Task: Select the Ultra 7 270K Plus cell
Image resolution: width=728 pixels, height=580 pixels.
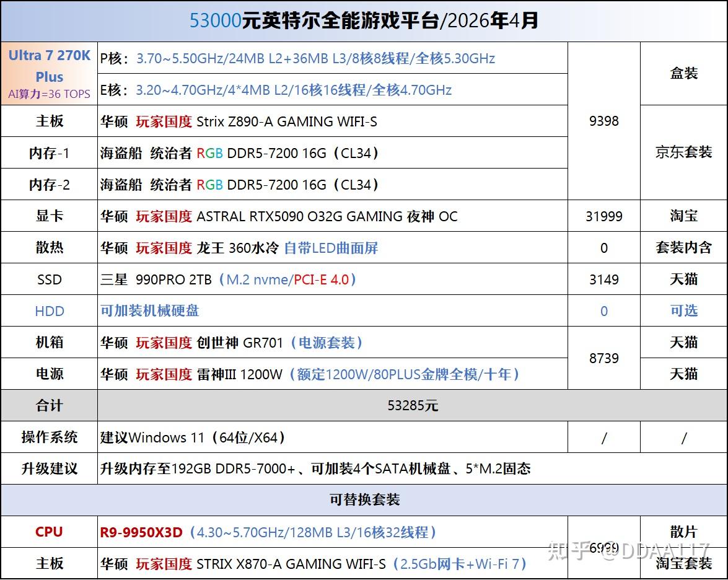Action: pyautogui.click(x=49, y=74)
